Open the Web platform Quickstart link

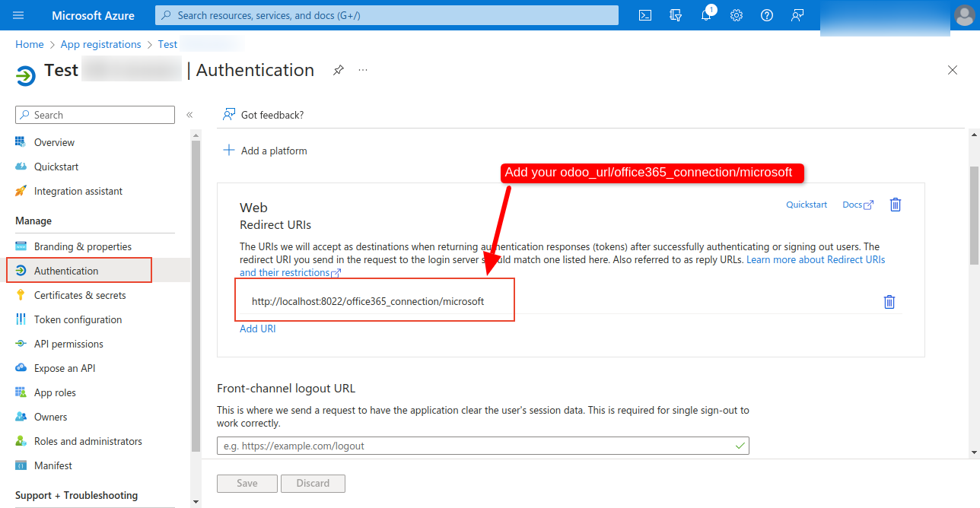(x=807, y=205)
